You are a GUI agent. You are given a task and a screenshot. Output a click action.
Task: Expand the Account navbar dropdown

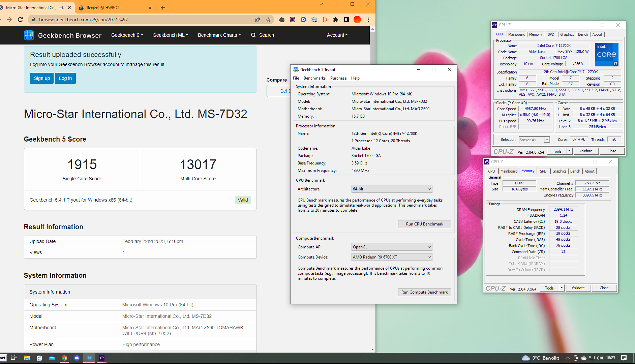pyautogui.click(x=337, y=35)
